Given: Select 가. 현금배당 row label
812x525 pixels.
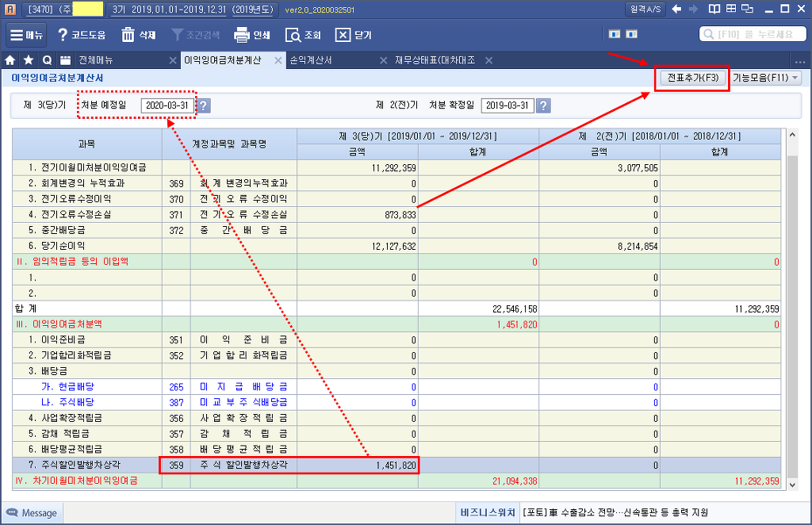Looking at the screenshot, I should (x=68, y=387).
